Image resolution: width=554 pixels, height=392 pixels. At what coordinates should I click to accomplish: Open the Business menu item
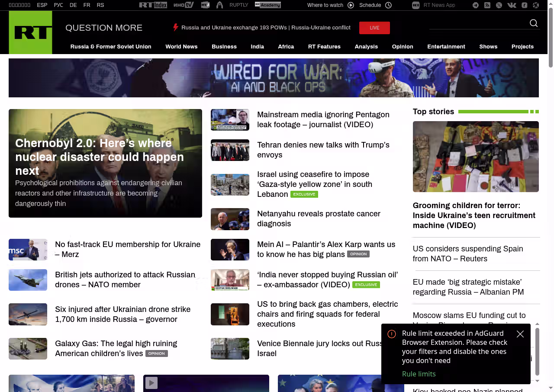coord(224,47)
